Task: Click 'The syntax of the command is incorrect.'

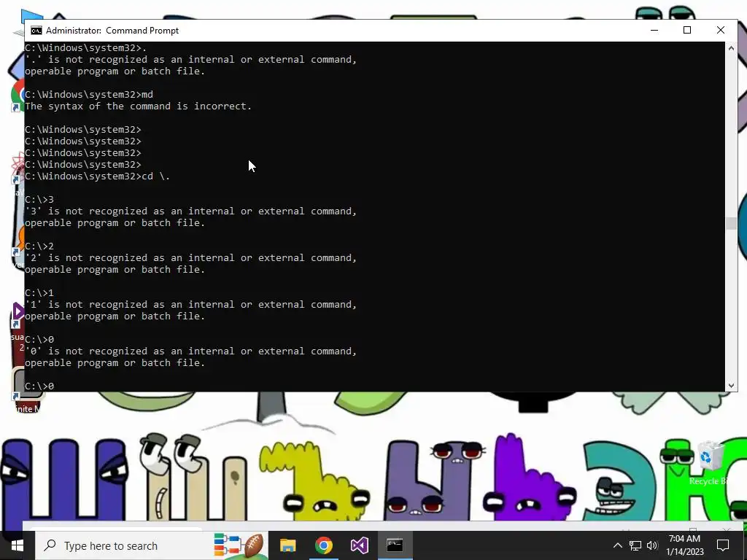Action: [138, 106]
